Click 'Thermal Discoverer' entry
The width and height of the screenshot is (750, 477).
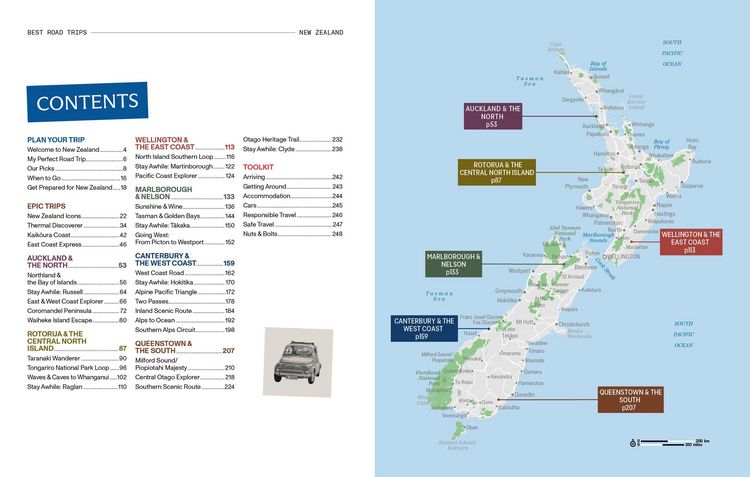(x=77, y=225)
